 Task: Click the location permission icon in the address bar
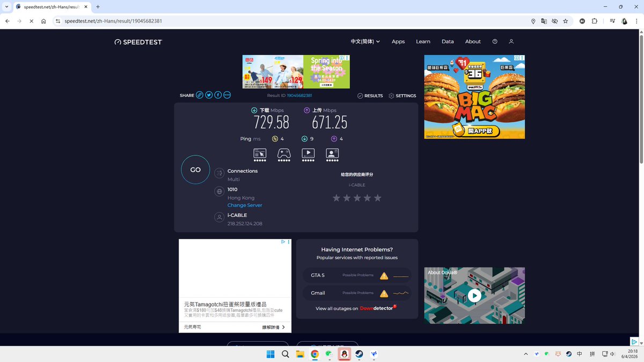click(533, 21)
